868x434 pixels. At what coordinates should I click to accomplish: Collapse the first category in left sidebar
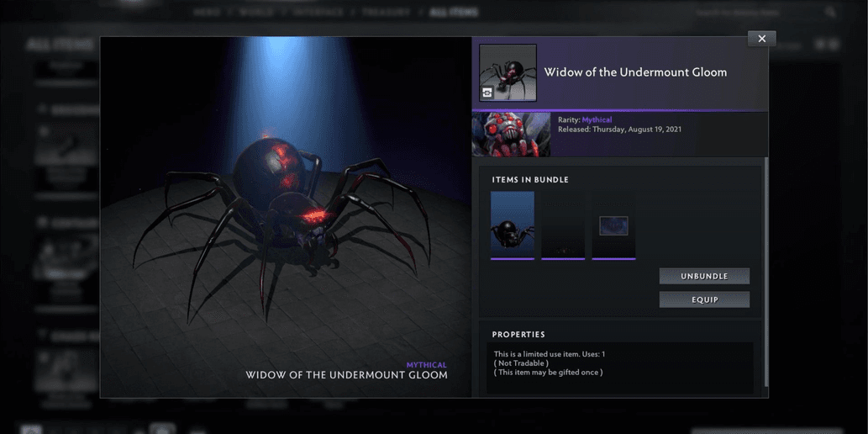pos(42,109)
